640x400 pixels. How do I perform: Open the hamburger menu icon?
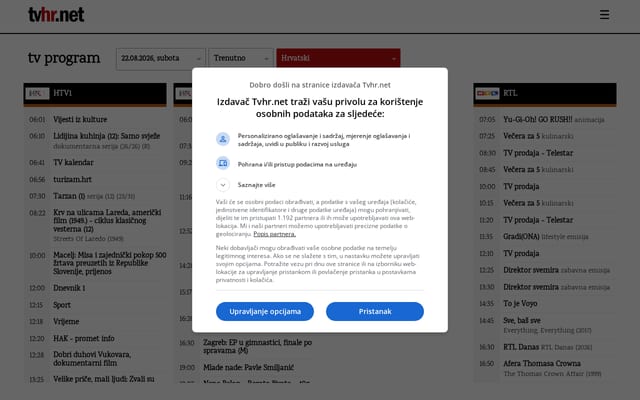604,15
